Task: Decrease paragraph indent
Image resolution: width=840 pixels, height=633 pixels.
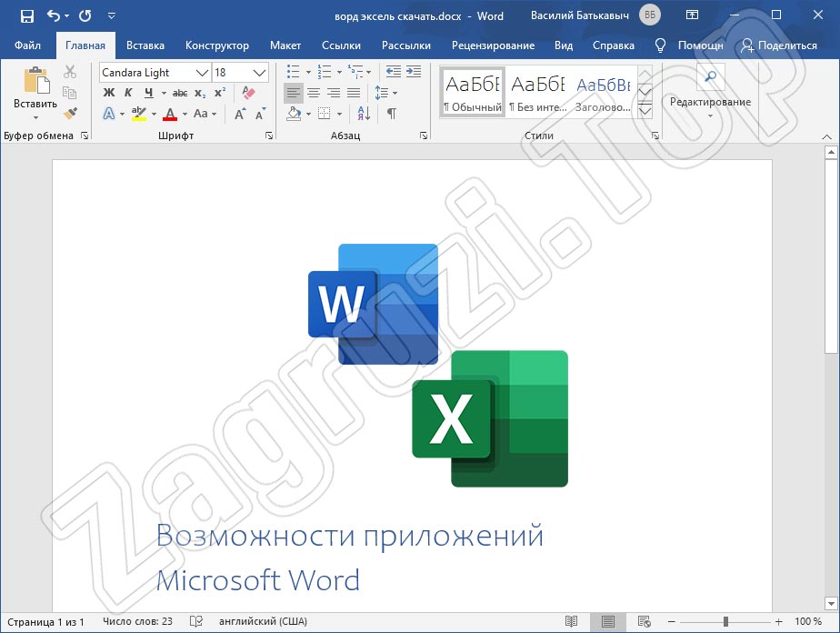Action: 394,71
